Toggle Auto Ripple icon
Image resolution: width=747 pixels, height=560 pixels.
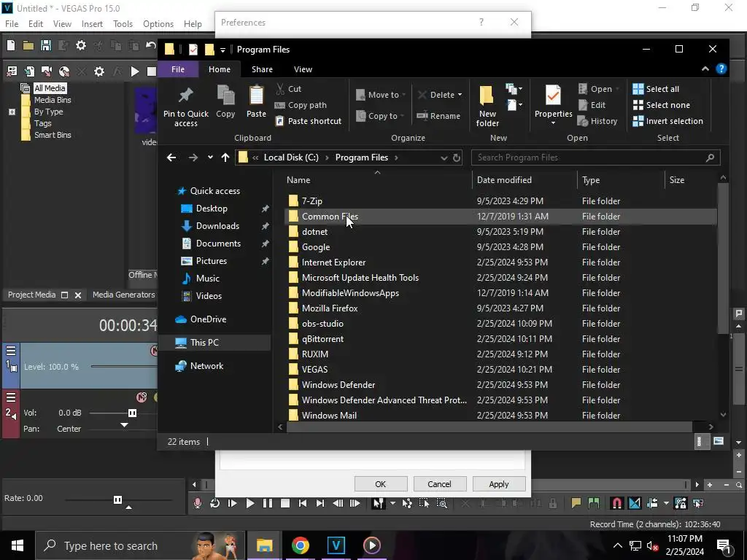click(x=652, y=503)
